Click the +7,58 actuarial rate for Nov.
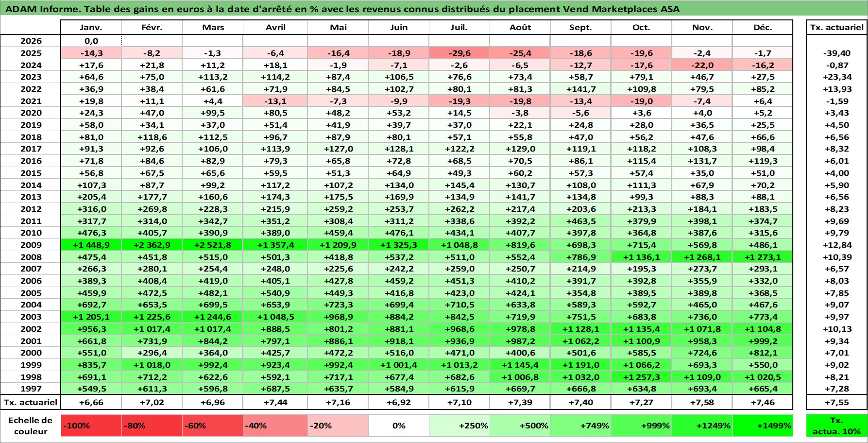868x443 pixels. (702, 402)
